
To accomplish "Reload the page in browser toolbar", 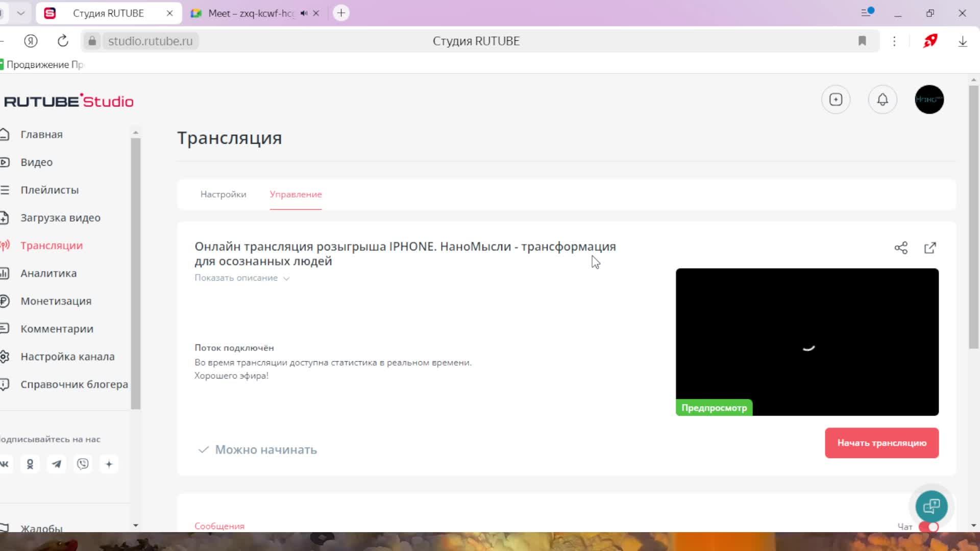I will point(63,41).
